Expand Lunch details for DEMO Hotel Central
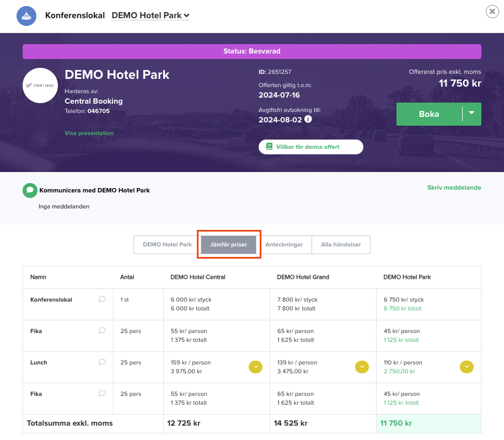504x440 pixels. coord(255,367)
